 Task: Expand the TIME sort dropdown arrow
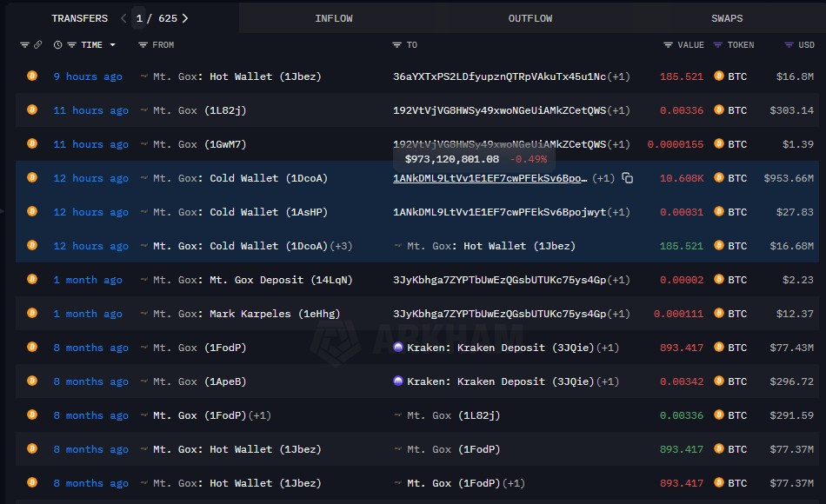[x=112, y=45]
